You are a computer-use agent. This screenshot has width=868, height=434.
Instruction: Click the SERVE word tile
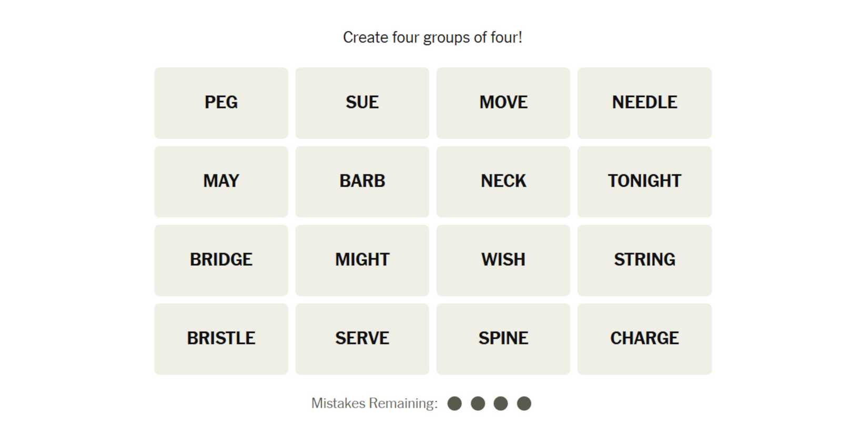(362, 339)
